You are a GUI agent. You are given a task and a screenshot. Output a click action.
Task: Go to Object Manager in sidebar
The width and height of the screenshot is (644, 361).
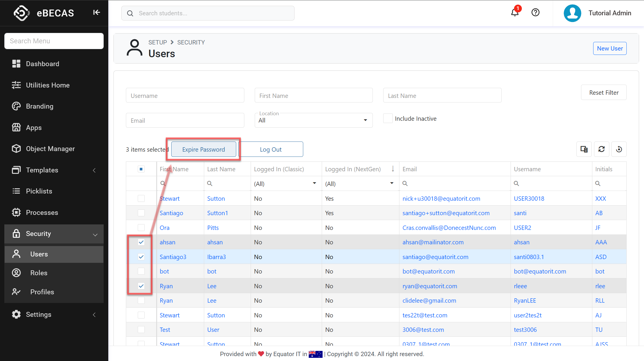50,149
